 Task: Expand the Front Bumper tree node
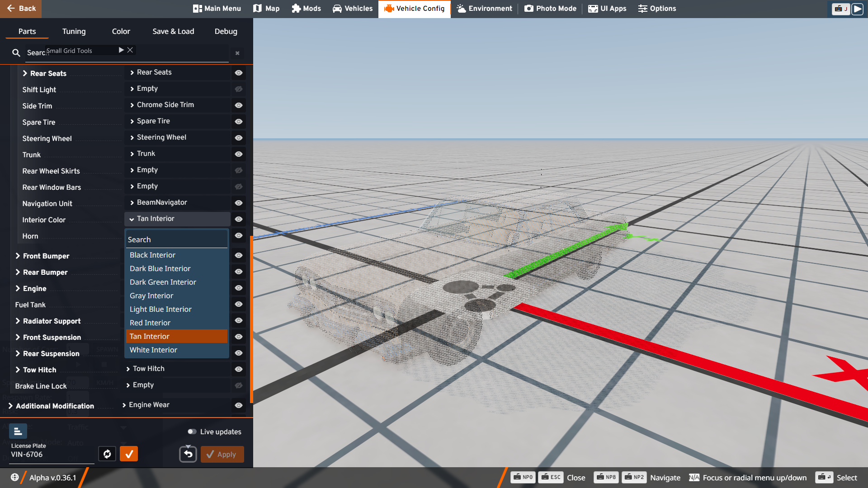(x=18, y=256)
